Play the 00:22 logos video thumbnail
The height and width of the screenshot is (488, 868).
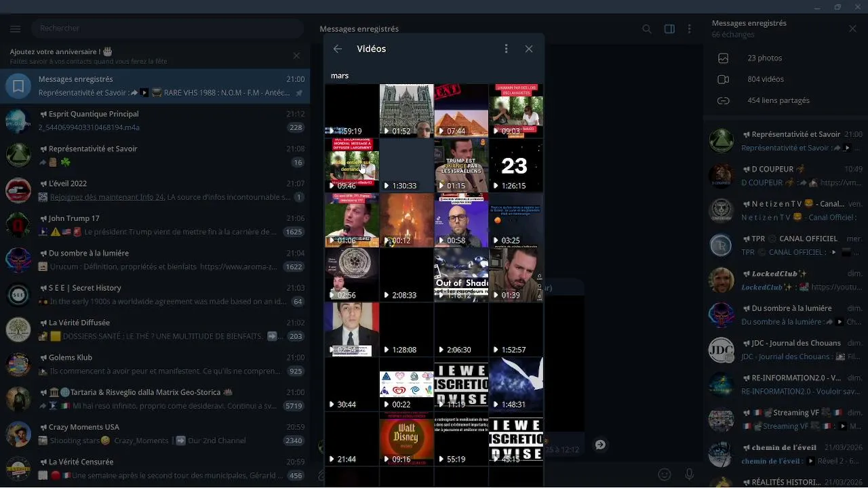pyautogui.click(x=406, y=384)
